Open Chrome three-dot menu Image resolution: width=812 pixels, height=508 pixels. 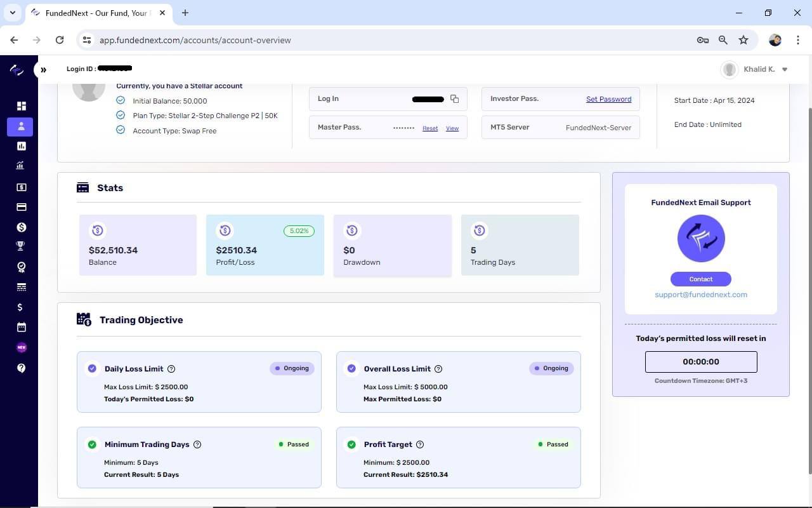[797, 40]
